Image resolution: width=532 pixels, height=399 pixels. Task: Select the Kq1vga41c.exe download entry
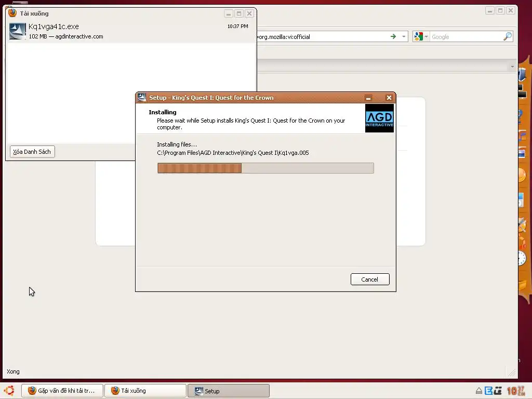[x=131, y=31]
